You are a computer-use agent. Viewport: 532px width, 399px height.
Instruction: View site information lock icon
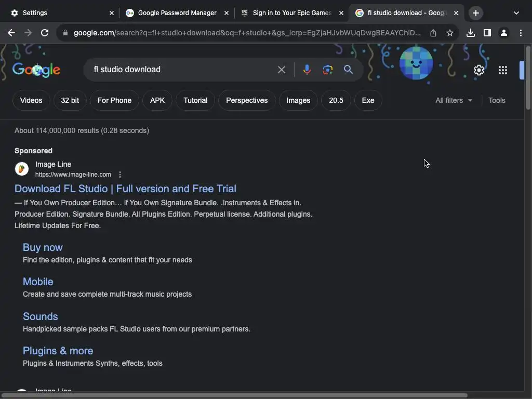(65, 33)
